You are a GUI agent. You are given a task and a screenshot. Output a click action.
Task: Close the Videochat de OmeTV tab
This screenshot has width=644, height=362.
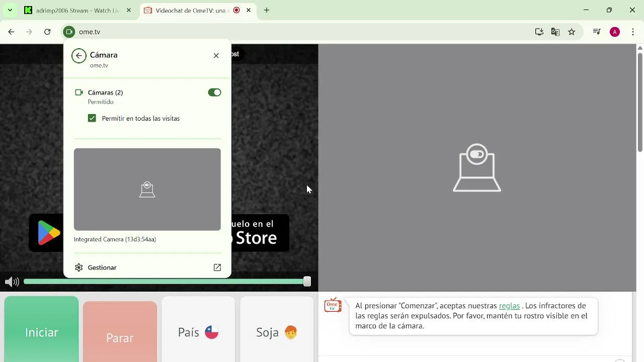coord(249,10)
